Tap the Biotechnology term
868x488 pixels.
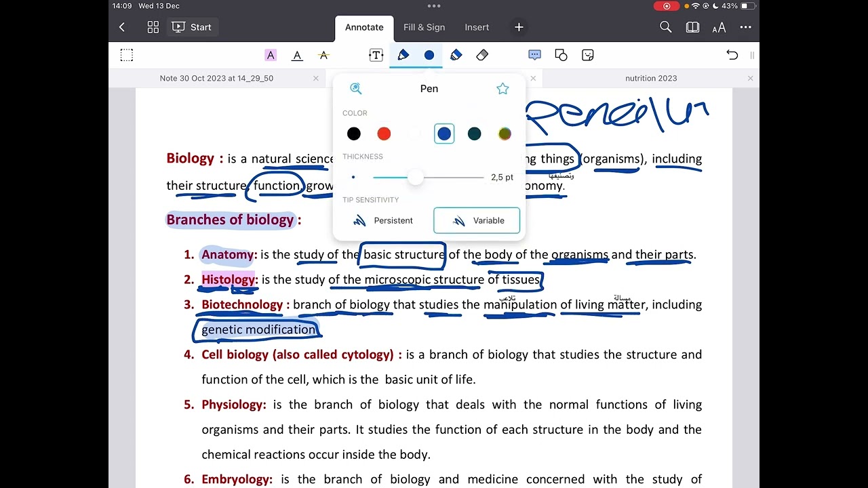click(x=242, y=304)
